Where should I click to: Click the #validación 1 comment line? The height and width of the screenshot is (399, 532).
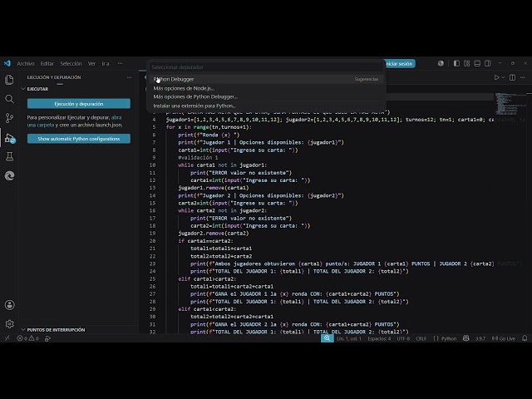pyautogui.click(x=198, y=157)
